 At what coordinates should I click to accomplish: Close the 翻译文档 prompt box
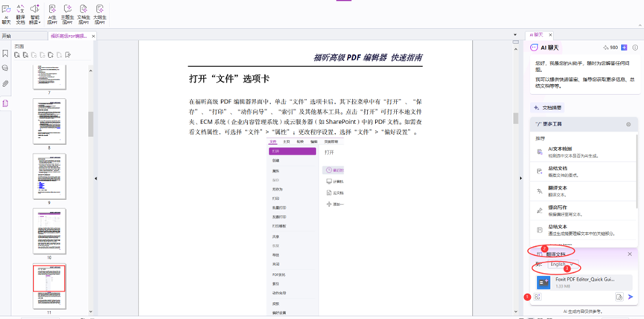point(629,254)
